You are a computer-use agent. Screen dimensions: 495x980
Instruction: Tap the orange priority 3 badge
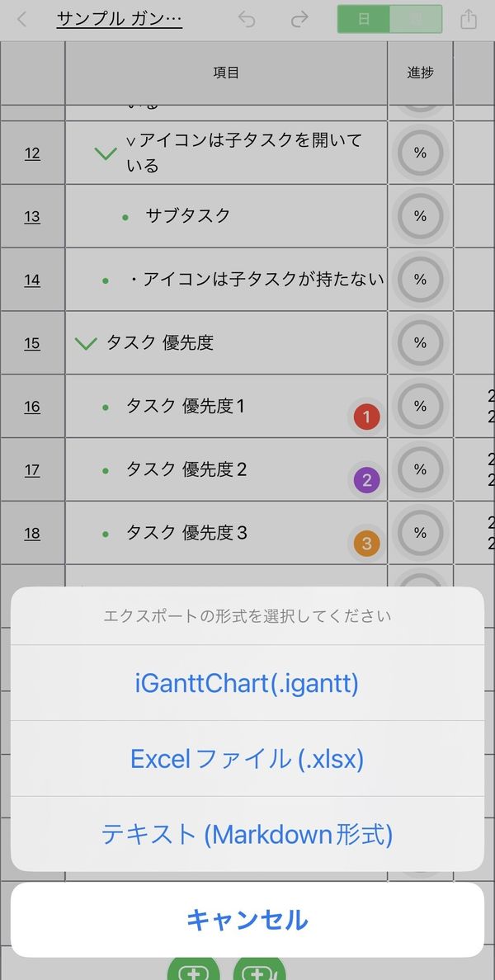coord(367,543)
